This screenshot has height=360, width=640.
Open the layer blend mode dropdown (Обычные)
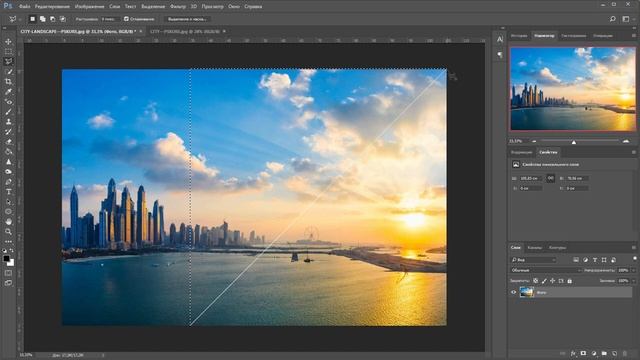pos(546,270)
